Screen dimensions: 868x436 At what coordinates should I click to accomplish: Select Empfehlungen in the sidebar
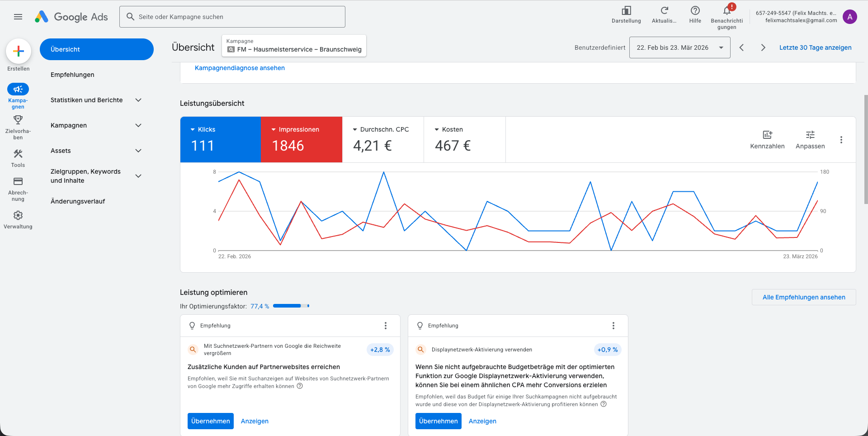72,75
